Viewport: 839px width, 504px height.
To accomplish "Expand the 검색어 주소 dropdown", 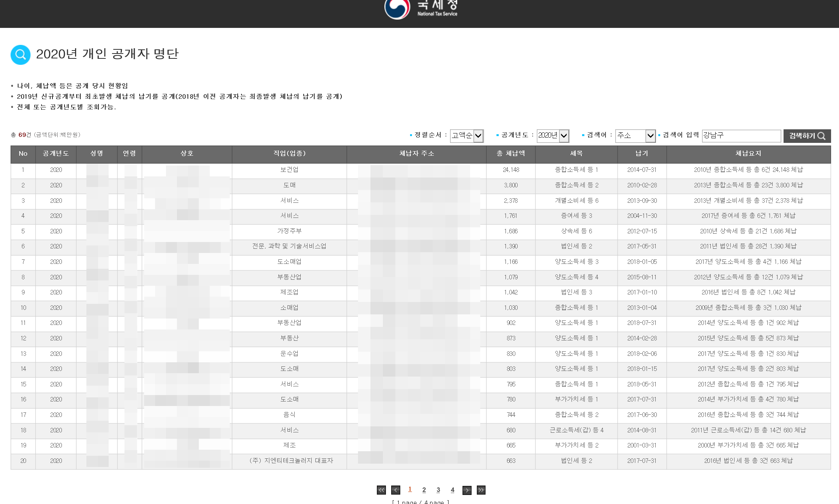I will coord(635,136).
